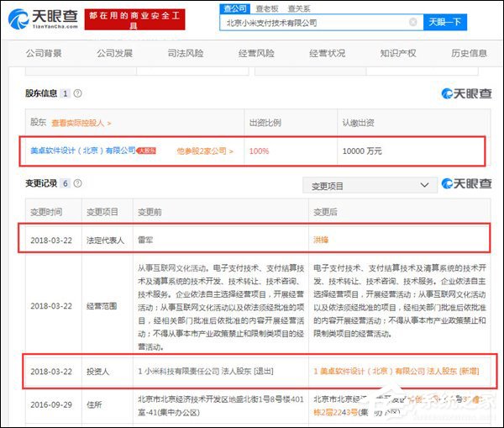Viewport: 504px width, 428px height.
Task: Open shareholder 美卓软件设计（北京）有限公司 link
Action: click(83, 151)
